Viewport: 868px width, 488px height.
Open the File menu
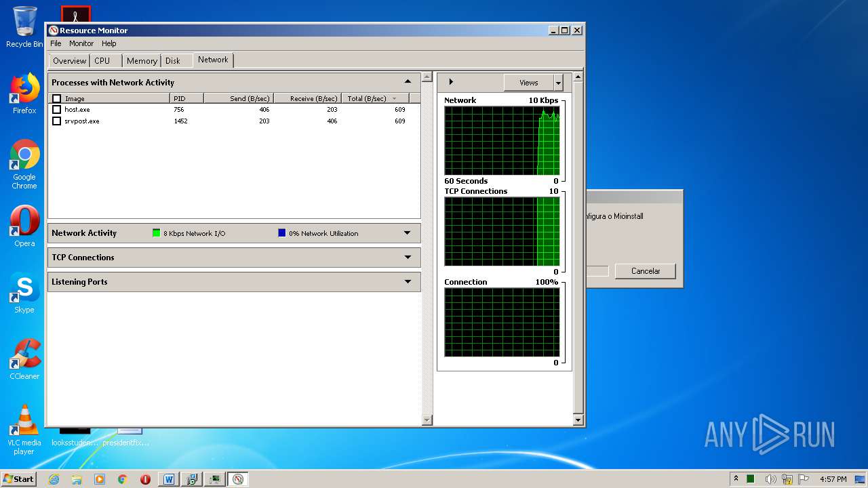click(x=56, y=43)
